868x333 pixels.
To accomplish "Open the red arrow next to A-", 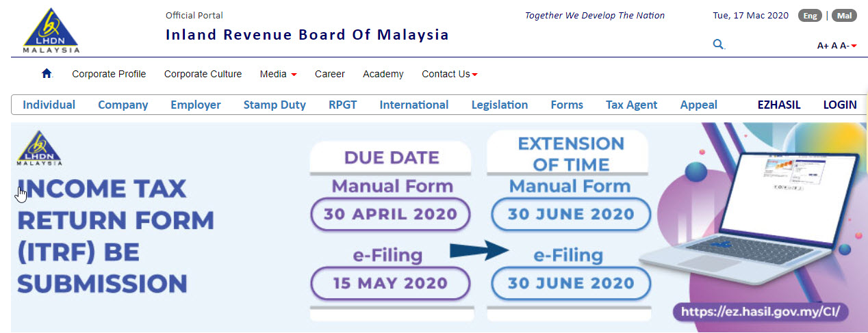I will [854, 46].
